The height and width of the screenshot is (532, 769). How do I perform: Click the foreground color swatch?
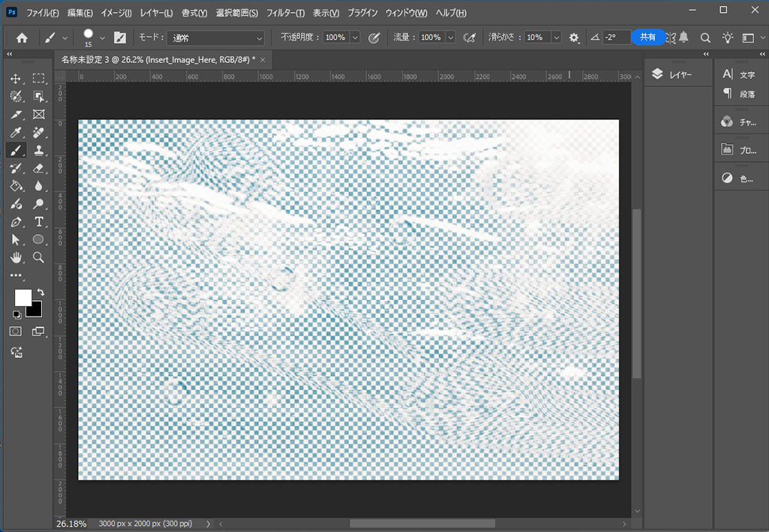[23, 298]
